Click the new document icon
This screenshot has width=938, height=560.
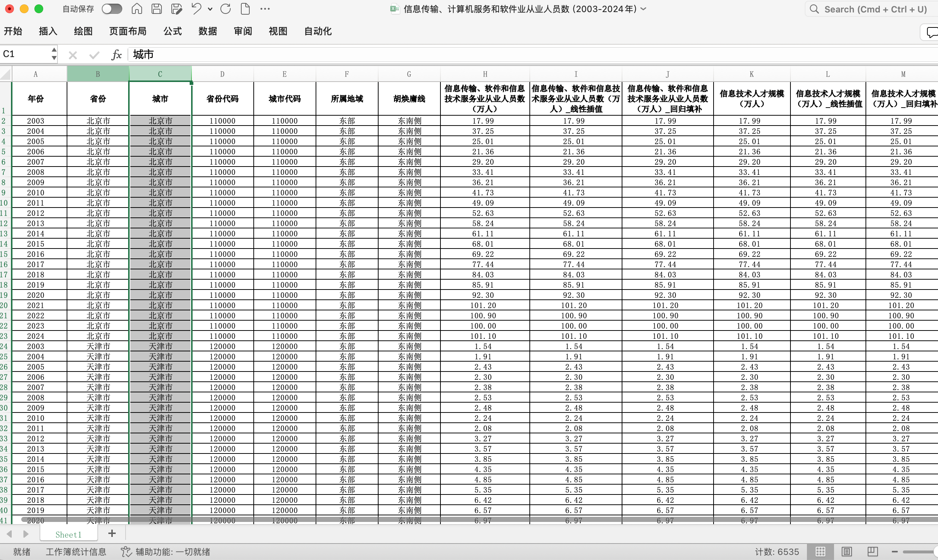pyautogui.click(x=245, y=9)
